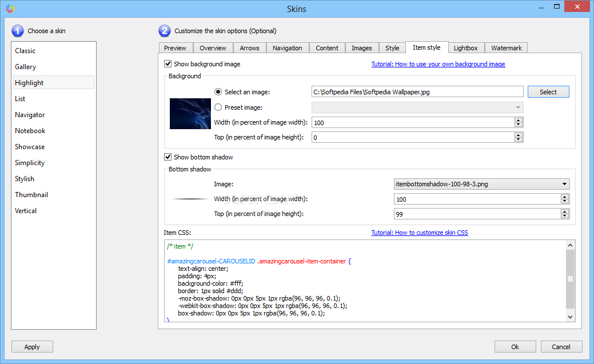Select the Classic skin
594x364 pixels.
coord(53,51)
